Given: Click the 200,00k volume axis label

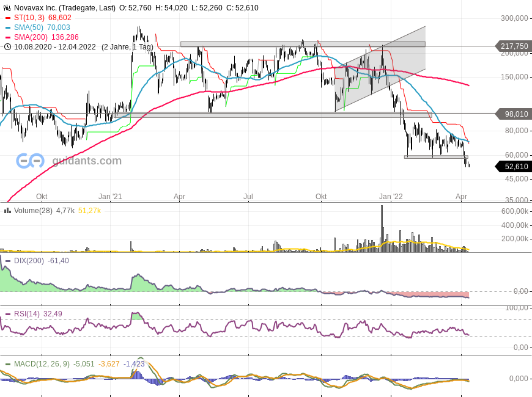Looking at the screenshot, I should [x=515, y=239].
